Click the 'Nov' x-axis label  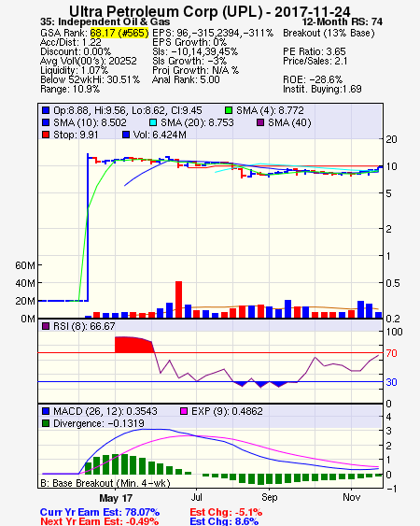tap(352, 497)
